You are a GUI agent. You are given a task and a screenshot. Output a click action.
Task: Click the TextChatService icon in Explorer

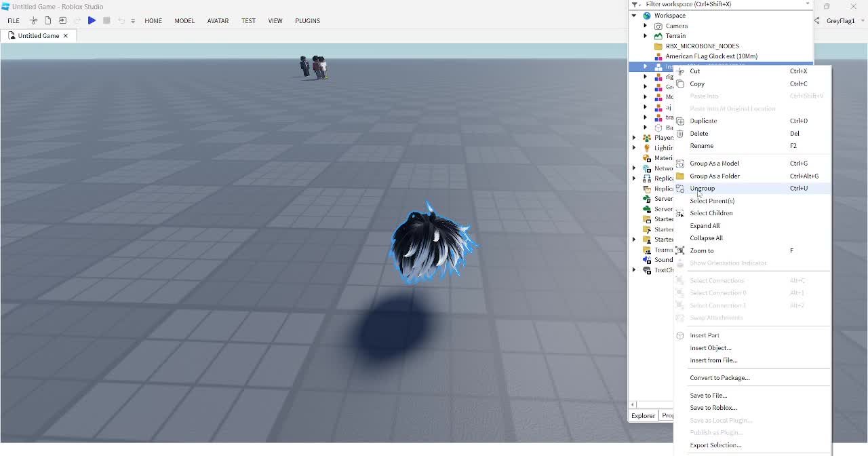tap(647, 270)
